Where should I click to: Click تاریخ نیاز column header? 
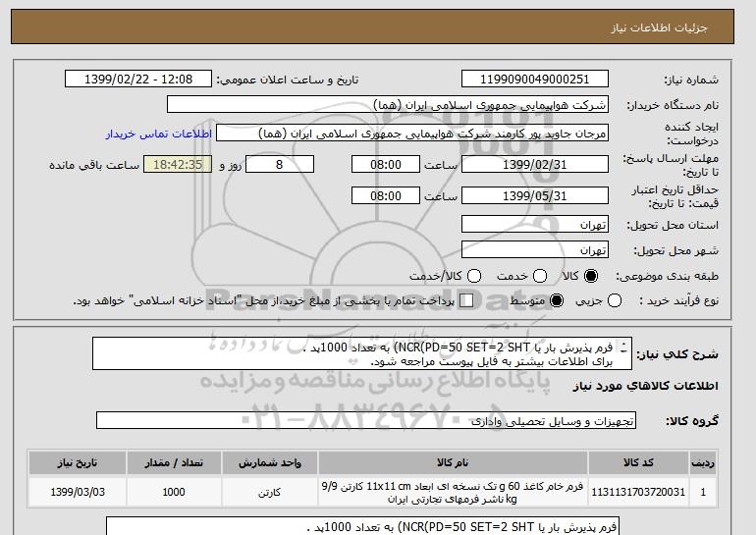pyautogui.click(x=78, y=462)
